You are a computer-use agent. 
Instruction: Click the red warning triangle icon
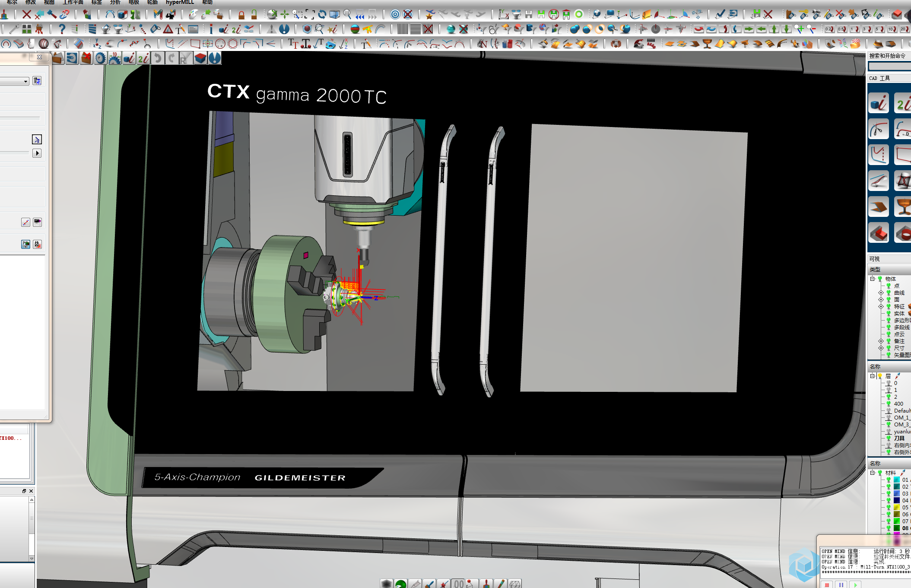168,29
